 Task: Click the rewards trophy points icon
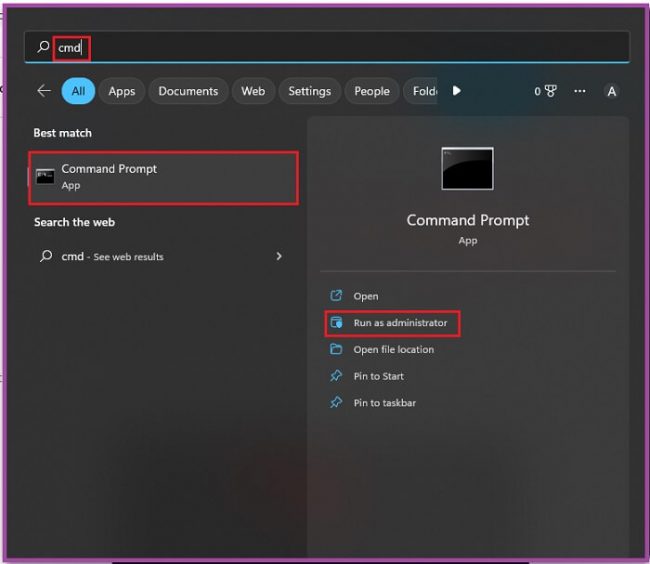pos(549,91)
